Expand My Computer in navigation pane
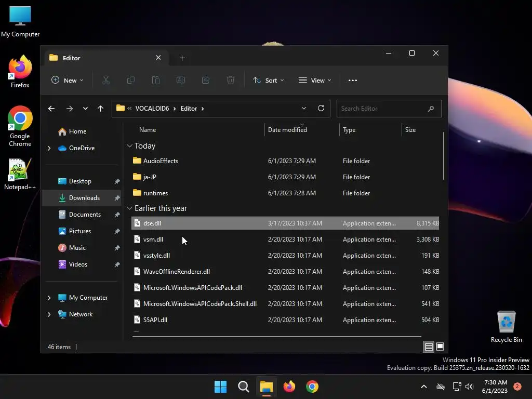Image resolution: width=532 pixels, height=399 pixels. click(49, 298)
